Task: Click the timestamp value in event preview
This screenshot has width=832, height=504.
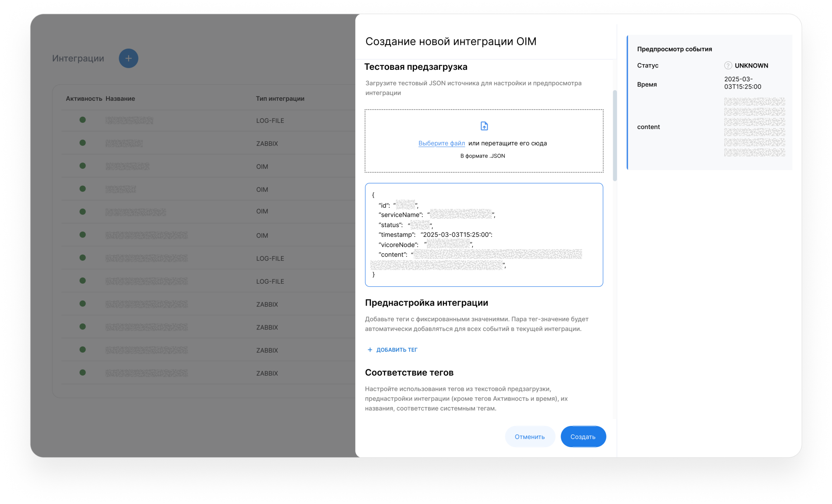Action: [x=743, y=83]
